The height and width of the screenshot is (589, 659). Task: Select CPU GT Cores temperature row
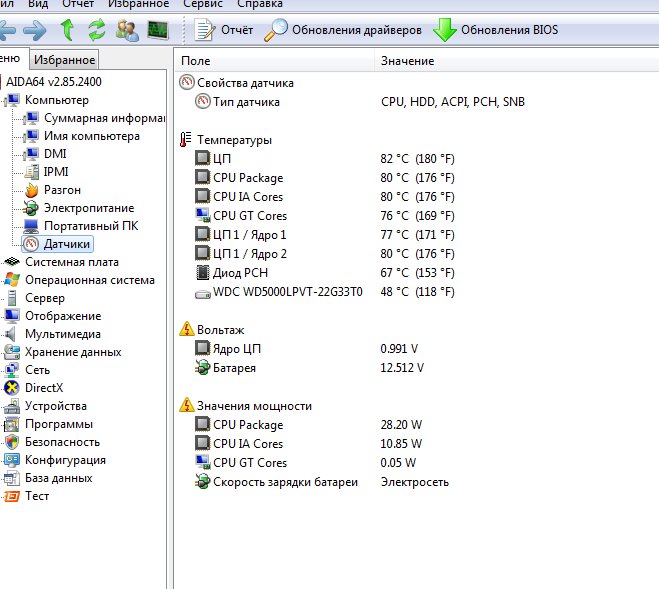(325, 216)
